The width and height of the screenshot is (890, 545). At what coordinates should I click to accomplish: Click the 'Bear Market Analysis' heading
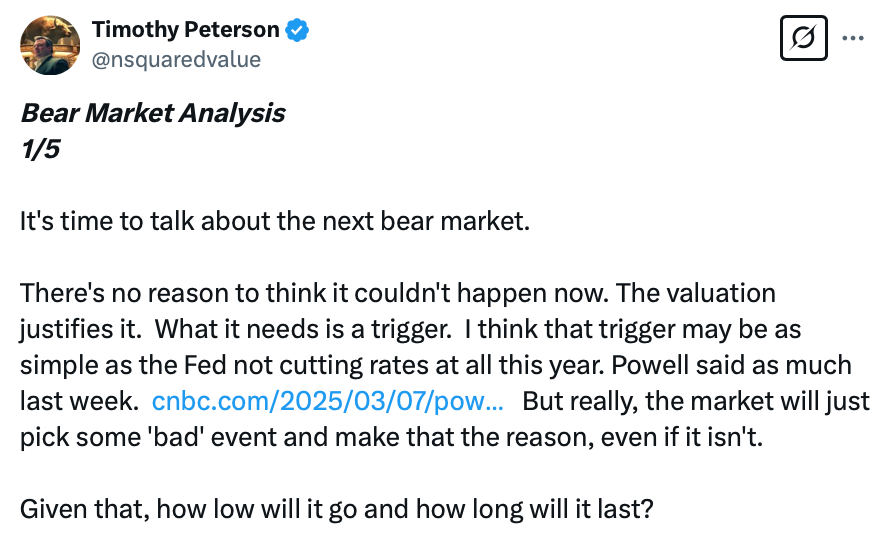coord(153,113)
